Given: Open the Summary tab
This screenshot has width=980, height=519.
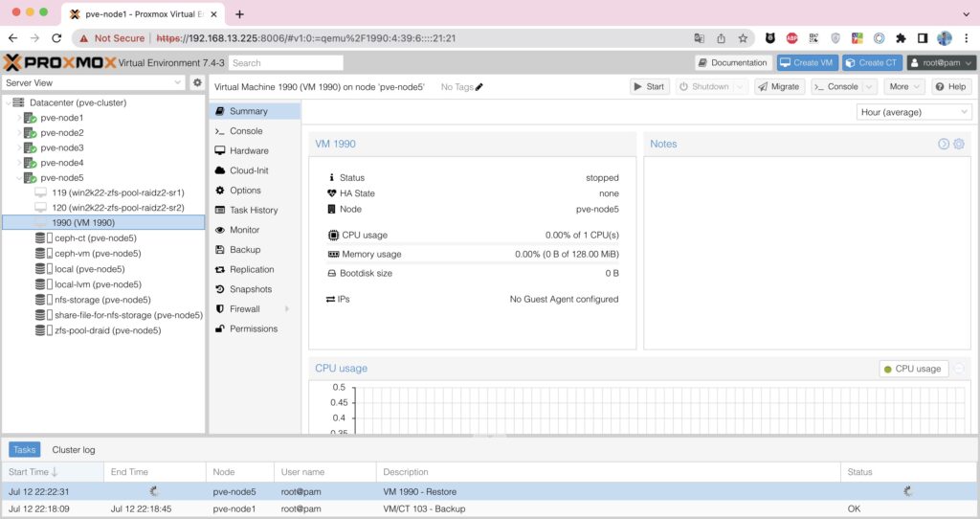Looking at the screenshot, I should click(x=255, y=111).
